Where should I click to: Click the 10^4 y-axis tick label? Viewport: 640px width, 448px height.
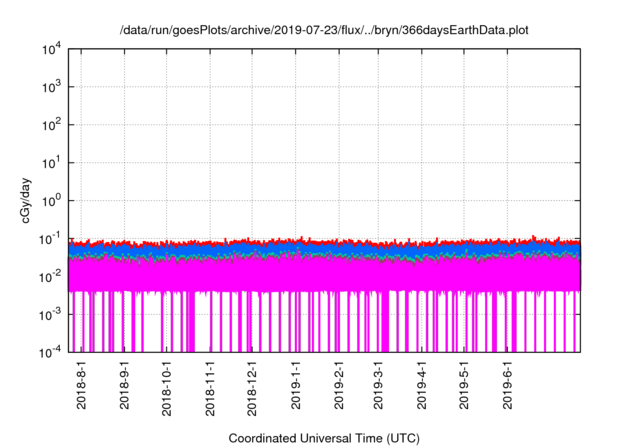coord(50,49)
